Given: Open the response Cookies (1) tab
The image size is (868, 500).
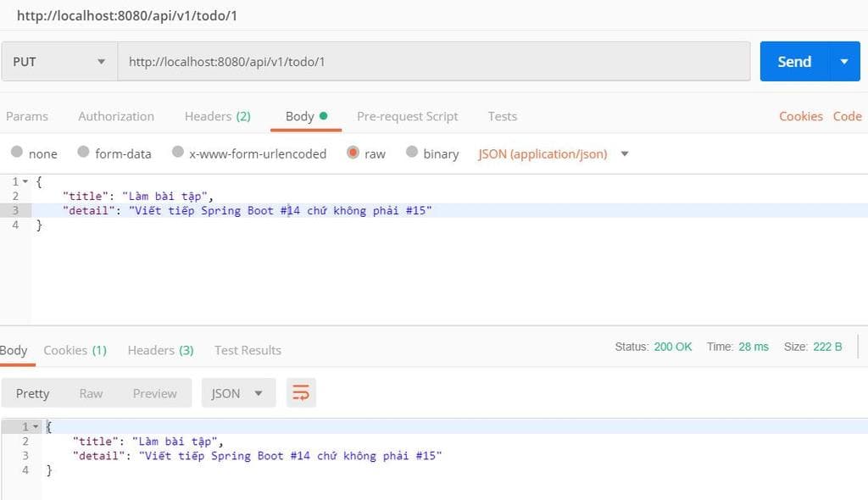Looking at the screenshot, I should pyautogui.click(x=75, y=350).
